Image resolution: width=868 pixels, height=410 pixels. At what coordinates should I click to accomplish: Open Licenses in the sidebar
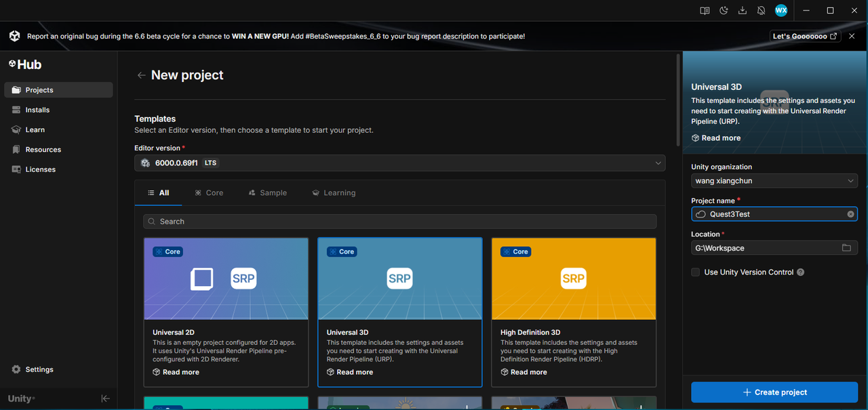click(58, 169)
